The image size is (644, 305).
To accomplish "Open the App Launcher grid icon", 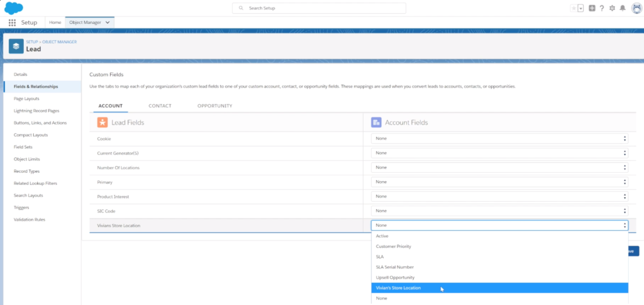I will point(12,22).
